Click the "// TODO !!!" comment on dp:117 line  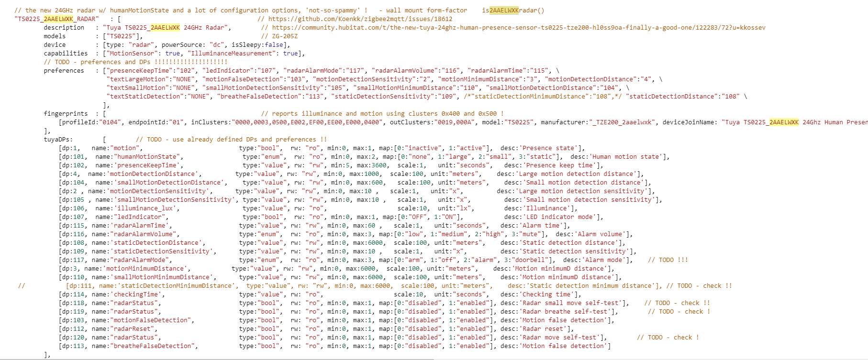coord(668,260)
